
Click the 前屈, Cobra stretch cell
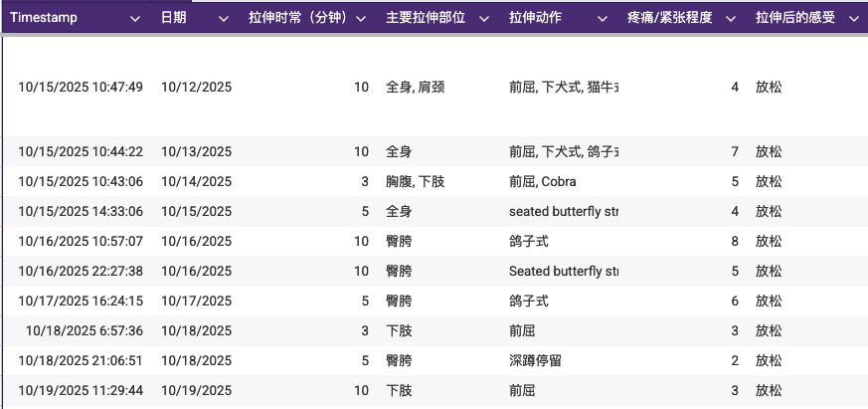[x=542, y=182]
